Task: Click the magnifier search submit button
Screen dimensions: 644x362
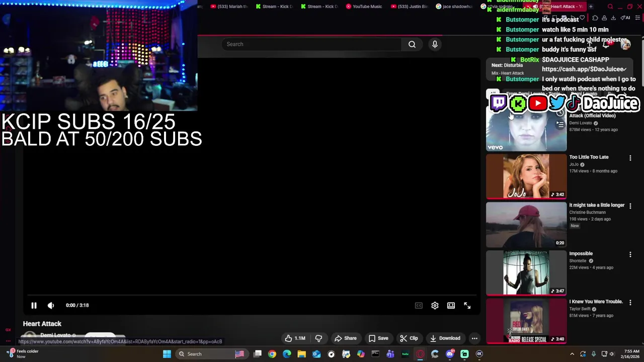Action: tap(412, 44)
